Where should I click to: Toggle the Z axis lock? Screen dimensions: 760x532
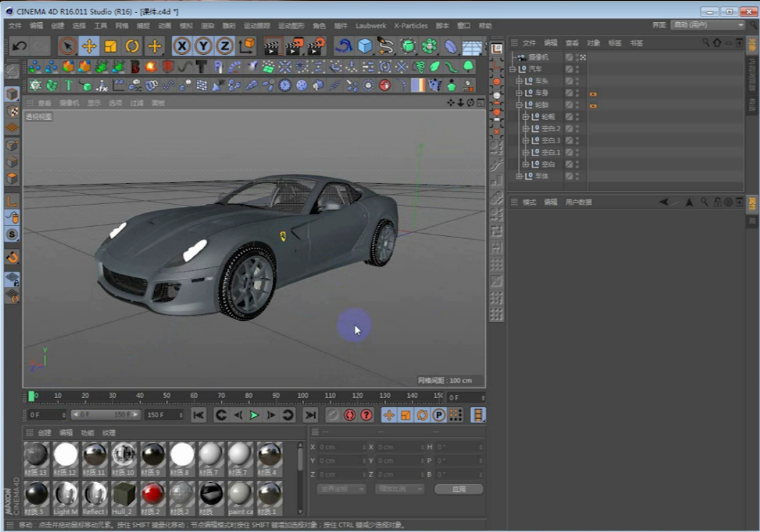(225, 46)
